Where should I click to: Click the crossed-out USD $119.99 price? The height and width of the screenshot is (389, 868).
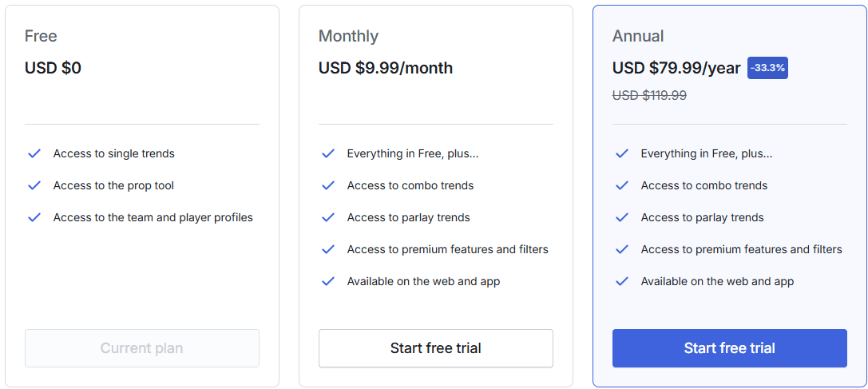point(649,95)
